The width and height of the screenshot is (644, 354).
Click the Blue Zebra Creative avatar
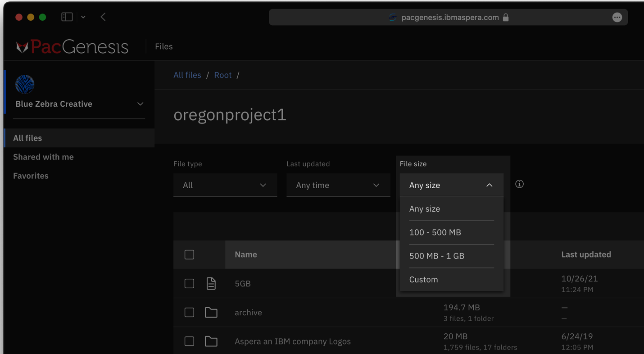click(25, 84)
